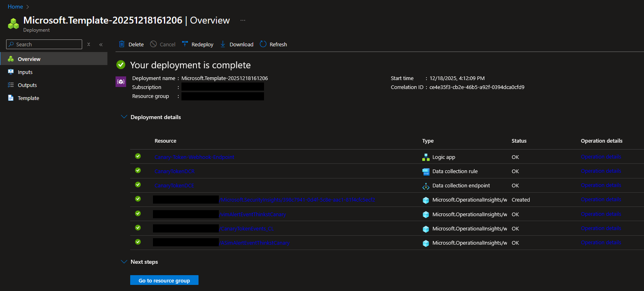The width and height of the screenshot is (644, 291).
Task: Click the Data collection rule type icon
Action: [x=426, y=172]
